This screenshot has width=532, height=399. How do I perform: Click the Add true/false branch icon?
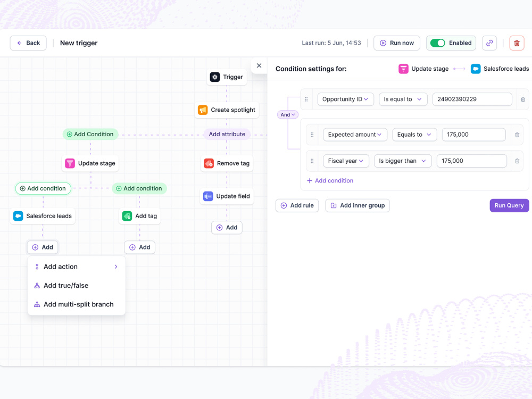(37, 286)
